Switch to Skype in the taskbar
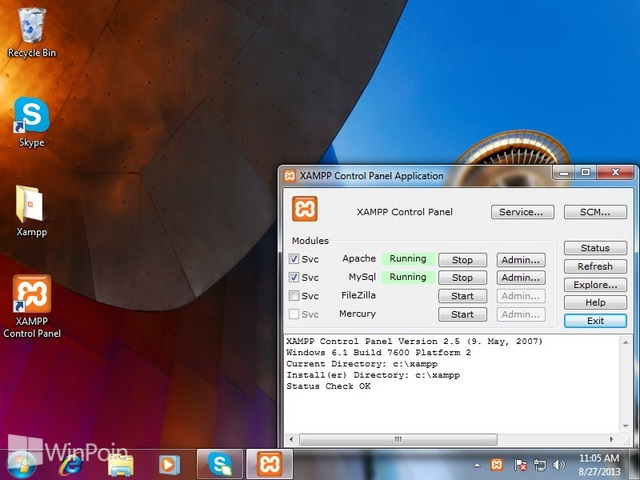640x480 pixels. tap(220, 464)
